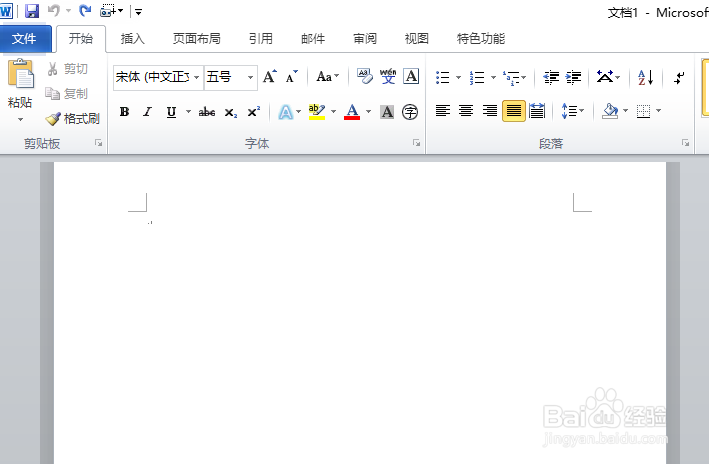Toggle Superscript formatting
The width and height of the screenshot is (709, 464).
click(254, 112)
